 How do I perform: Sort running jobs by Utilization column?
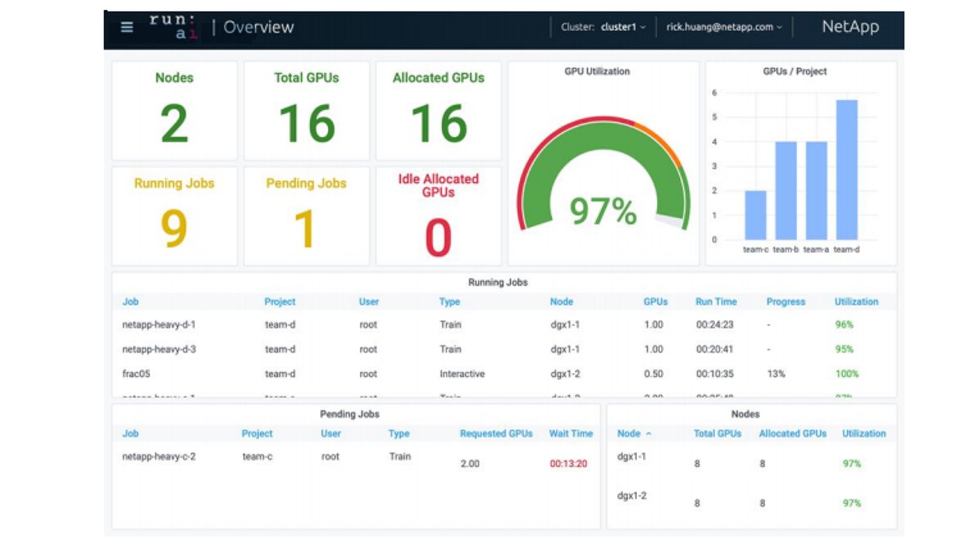pos(856,302)
